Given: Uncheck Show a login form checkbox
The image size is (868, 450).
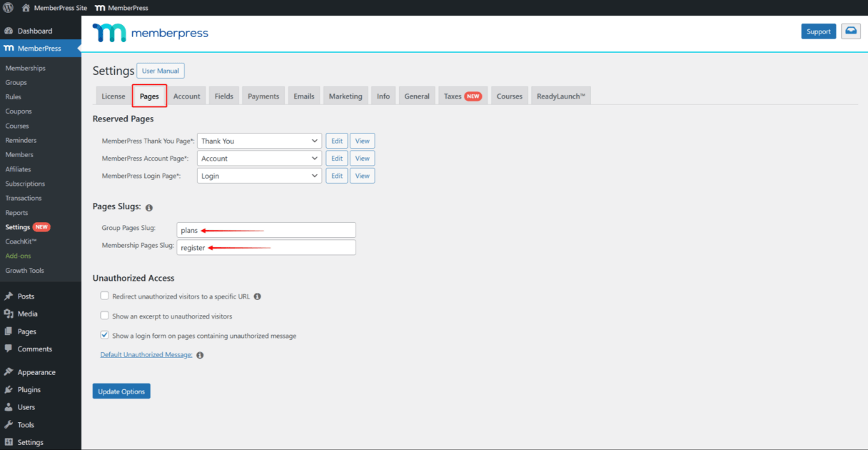Looking at the screenshot, I should (105, 335).
